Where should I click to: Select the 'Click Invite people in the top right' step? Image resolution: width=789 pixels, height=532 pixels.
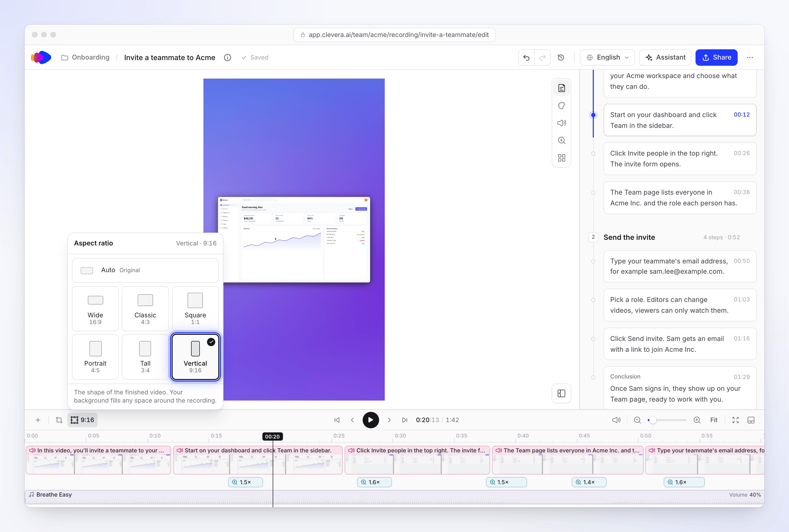pyautogui.click(x=680, y=158)
